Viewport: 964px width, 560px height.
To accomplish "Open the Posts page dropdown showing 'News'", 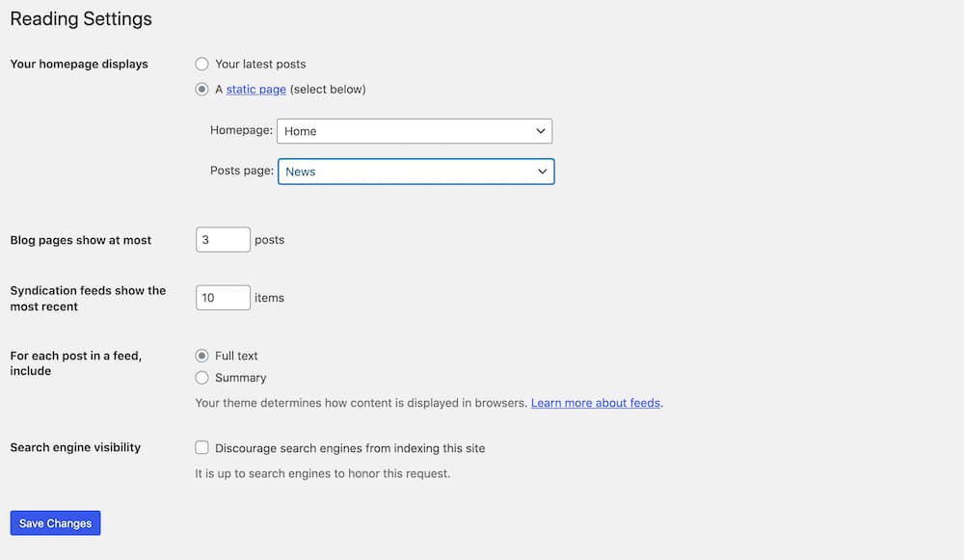I will pos(415,171).
